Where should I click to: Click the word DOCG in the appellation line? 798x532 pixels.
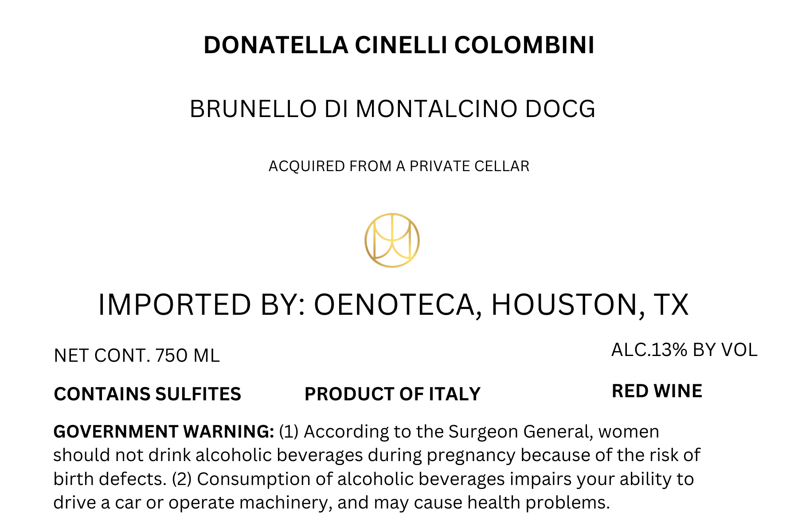tap(560, 109)
